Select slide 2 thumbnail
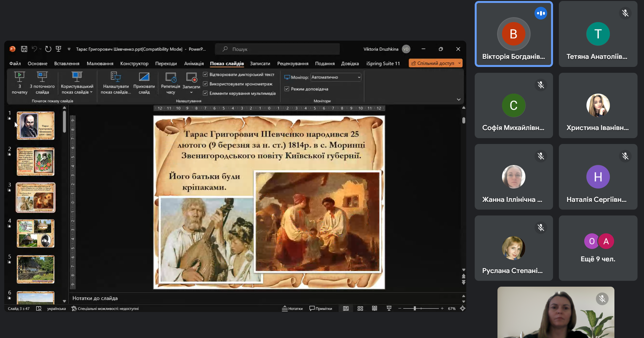Viewport: 644px width, 338px height. click(36, 162)
